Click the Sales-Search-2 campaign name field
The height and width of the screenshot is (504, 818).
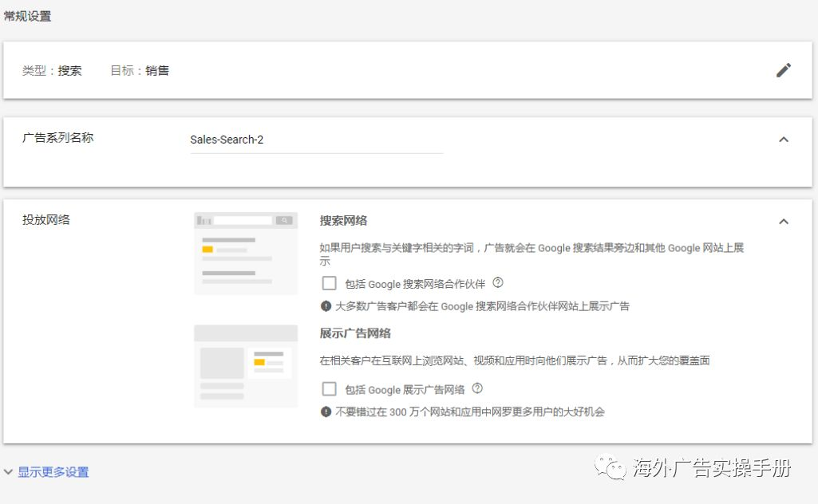coord(316,140)
